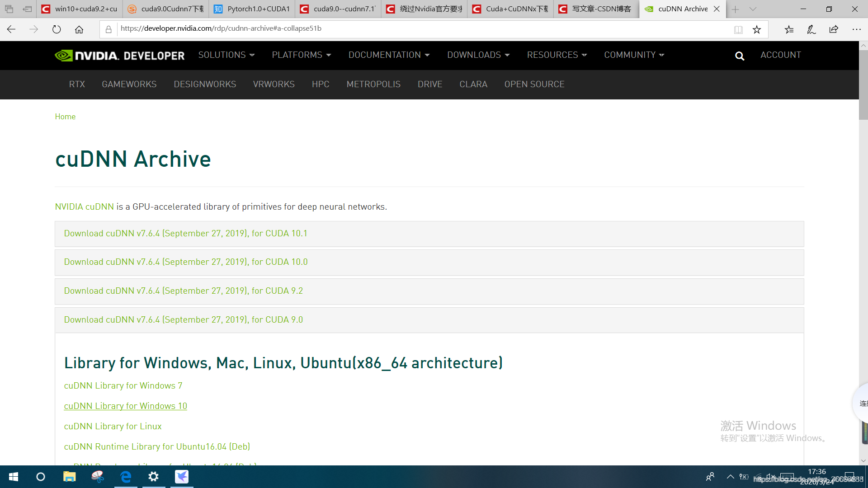Screen dimensions: 868x488
Task: Click the Share page icon
Action: coord(834,29)
